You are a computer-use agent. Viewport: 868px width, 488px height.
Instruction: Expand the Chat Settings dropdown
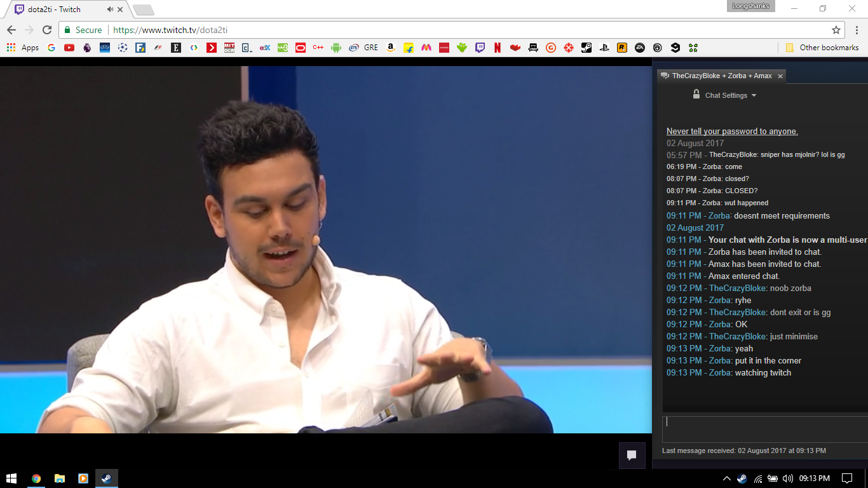tap(731, 95)
